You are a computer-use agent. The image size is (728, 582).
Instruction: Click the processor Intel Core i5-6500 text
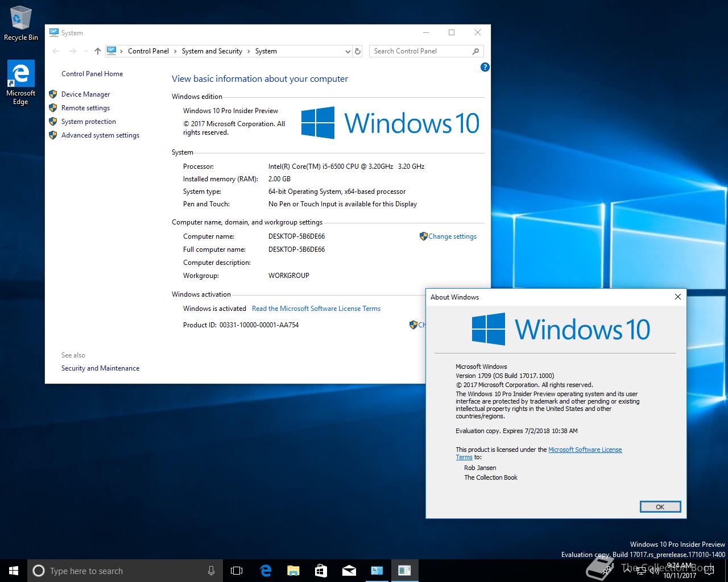coord(346,167)
